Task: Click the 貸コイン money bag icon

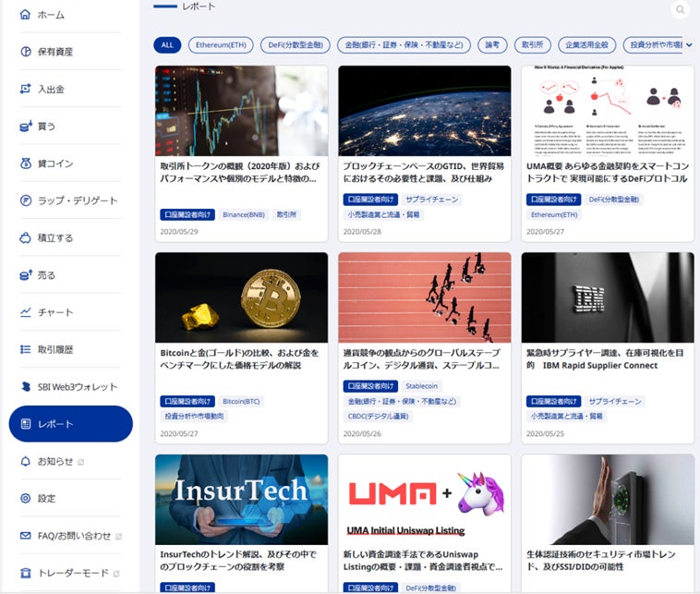Action: [26, 164]
